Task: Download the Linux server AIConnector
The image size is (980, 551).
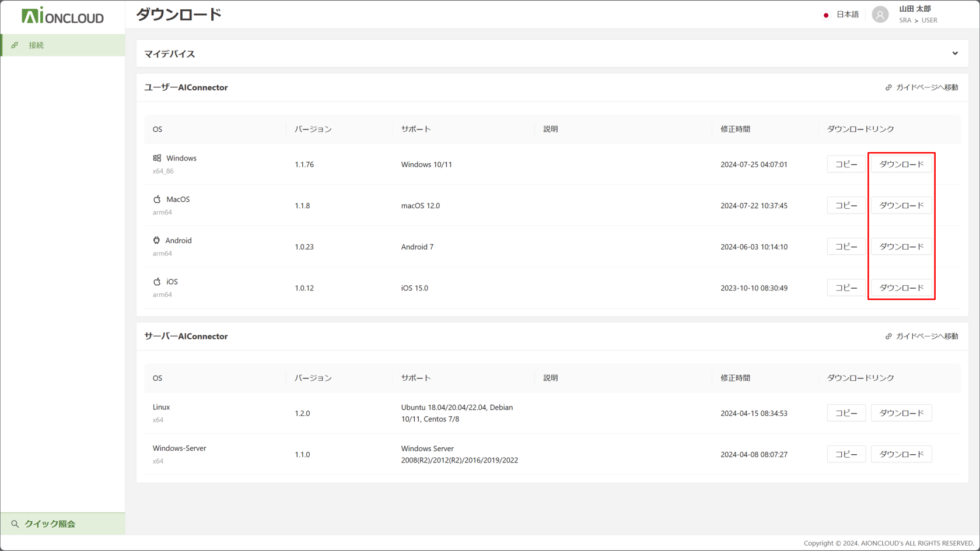Action: click(901, 413)
